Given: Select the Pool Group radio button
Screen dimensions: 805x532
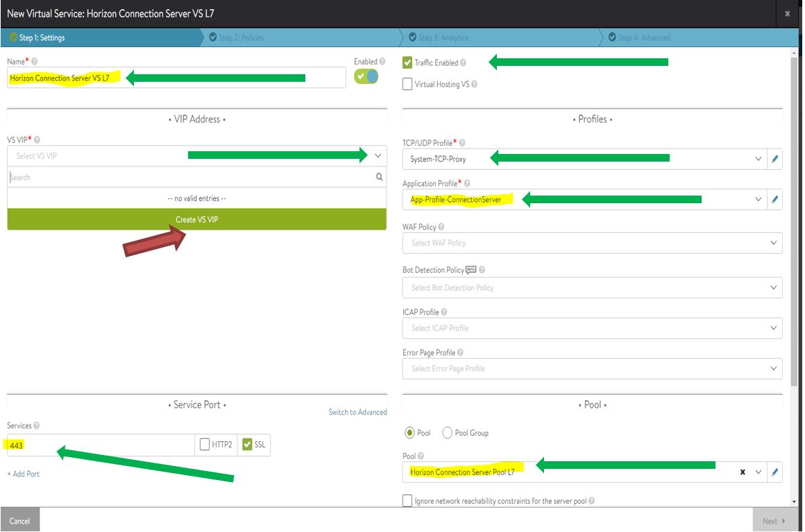Looking at the screenshot, I should (447, 433).
